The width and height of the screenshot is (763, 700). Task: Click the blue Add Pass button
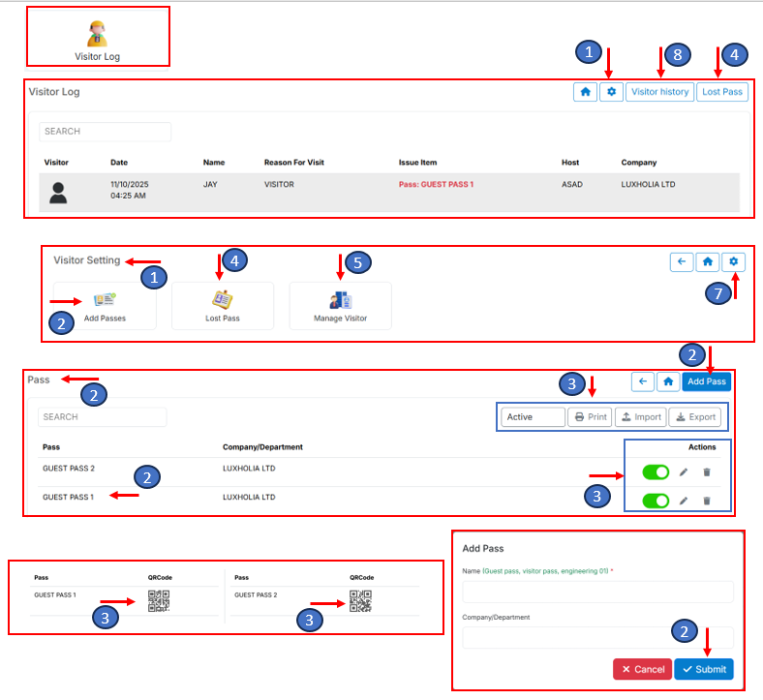(706, 381)
